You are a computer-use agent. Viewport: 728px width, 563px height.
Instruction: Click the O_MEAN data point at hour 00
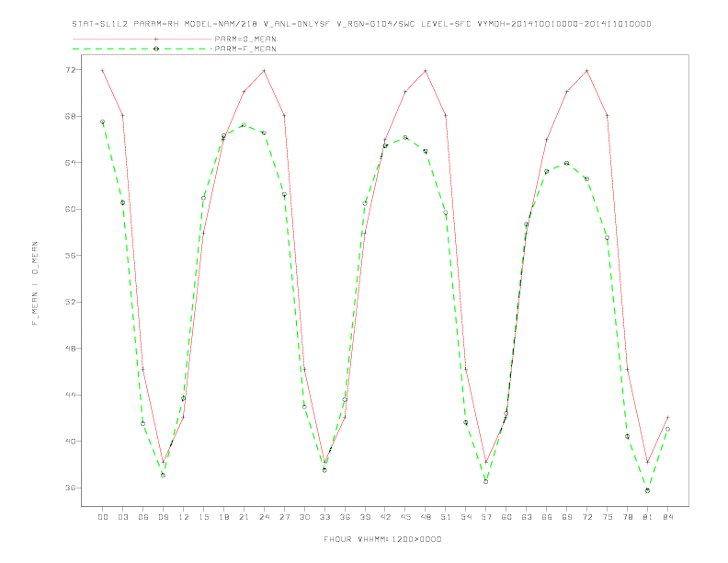(x=103, y=71)
